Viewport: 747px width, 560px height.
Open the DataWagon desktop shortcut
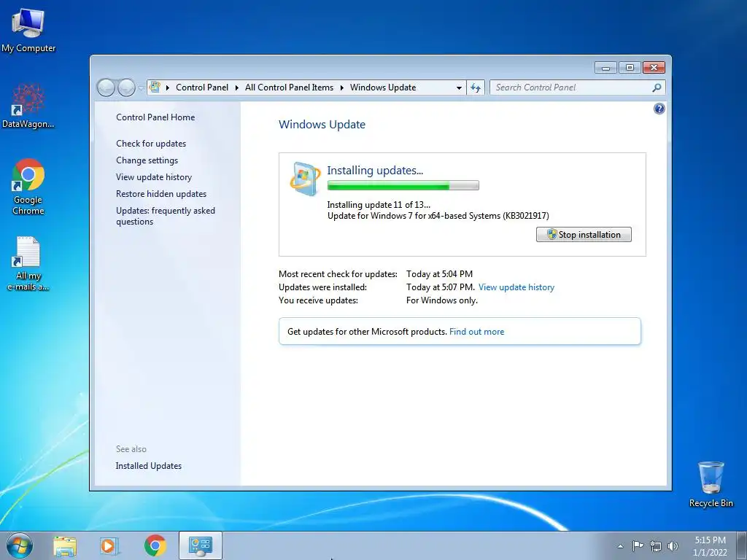coord(28,106)
